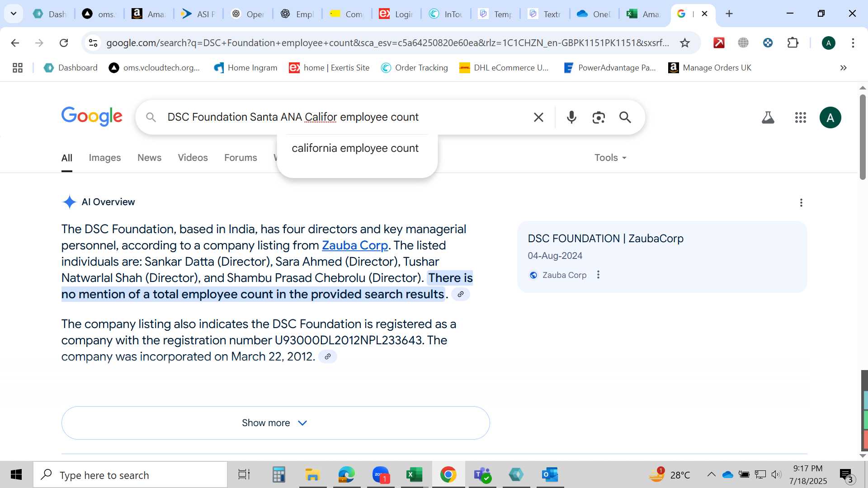View site information icon in address bar

[x=93, y=43]
